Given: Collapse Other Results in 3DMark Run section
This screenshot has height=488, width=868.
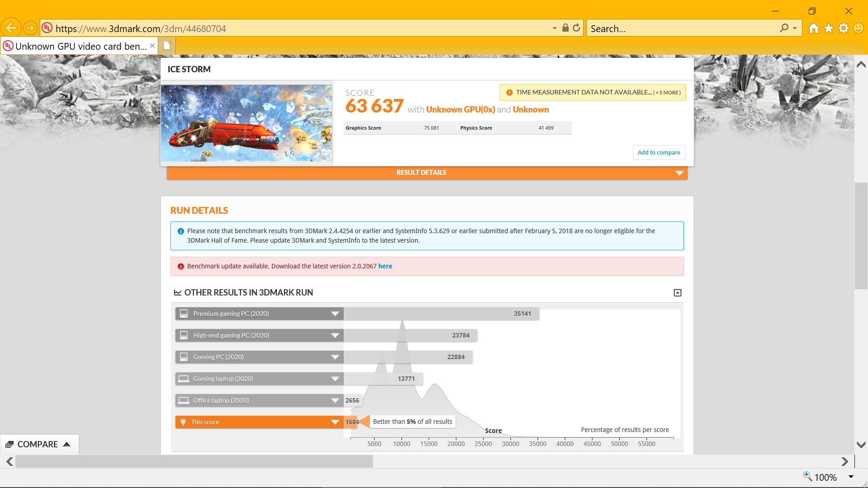Looking at the screenshot, I should pyautogui.click(x=677, y=292).
